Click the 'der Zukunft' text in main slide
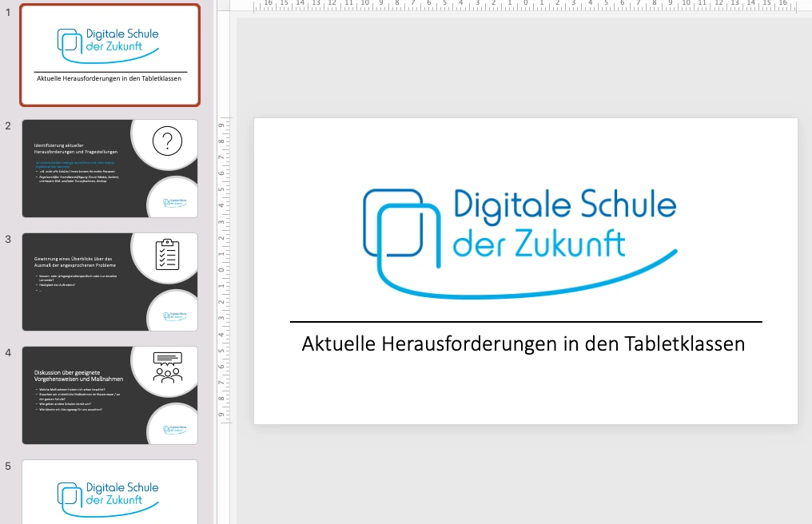The height and width of the screenshot is (524, 812). tap(539, 244)
